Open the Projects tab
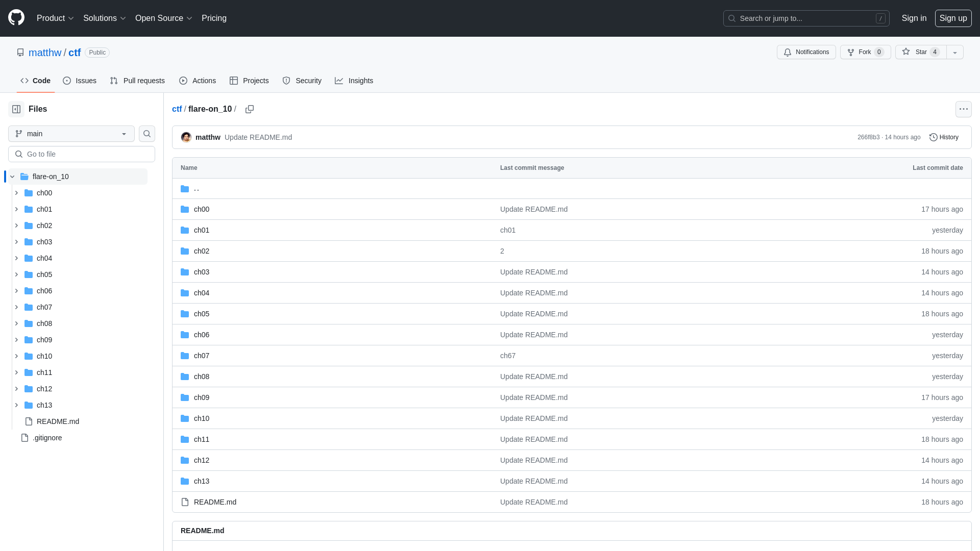The height and width of the screenshot is (551, 980). click(x=249, y=81)
